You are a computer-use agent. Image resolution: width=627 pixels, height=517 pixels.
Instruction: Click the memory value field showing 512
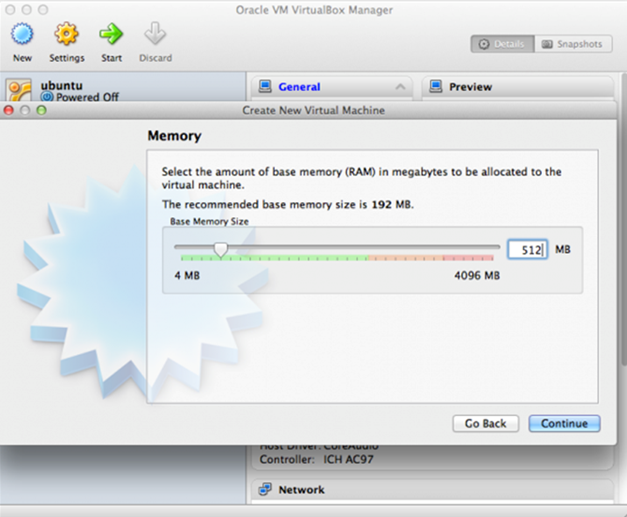527,250
